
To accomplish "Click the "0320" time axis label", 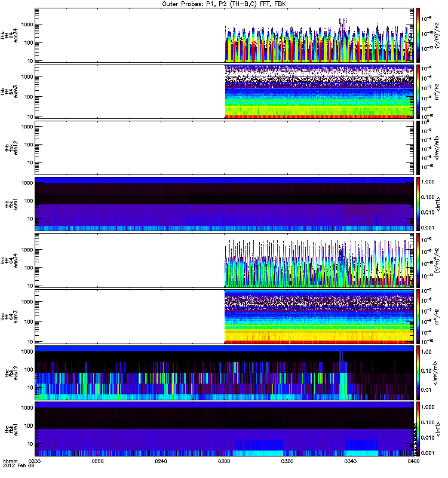I will point(287,461).
